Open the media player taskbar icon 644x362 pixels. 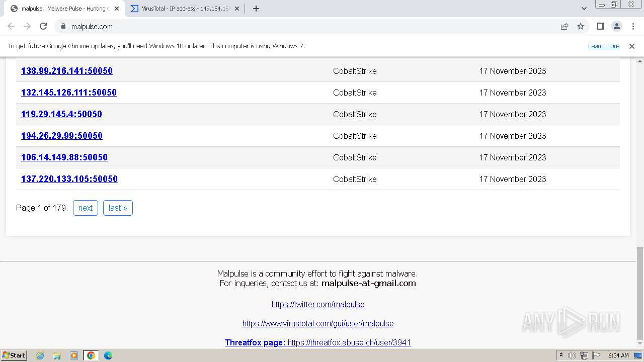[74, 355]
